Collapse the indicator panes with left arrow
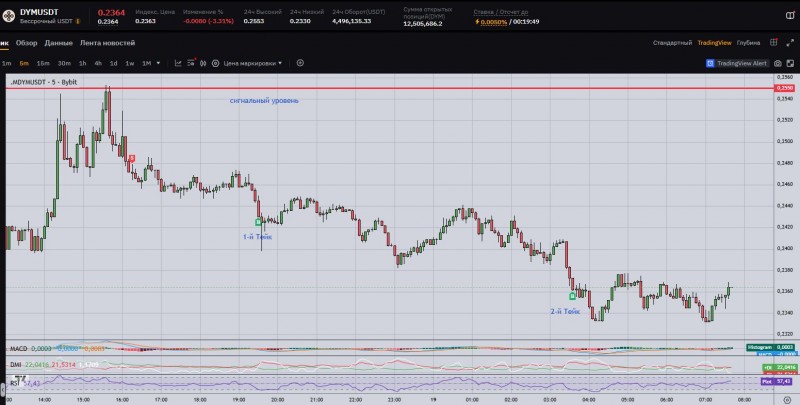Image resolution: width=800 pixels, height=405 pixels. pos(3,390)
